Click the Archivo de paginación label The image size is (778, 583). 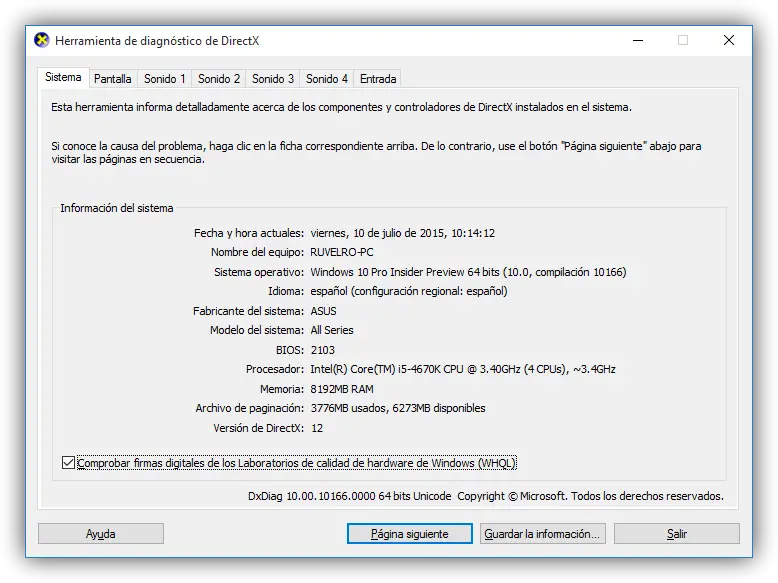250,408
